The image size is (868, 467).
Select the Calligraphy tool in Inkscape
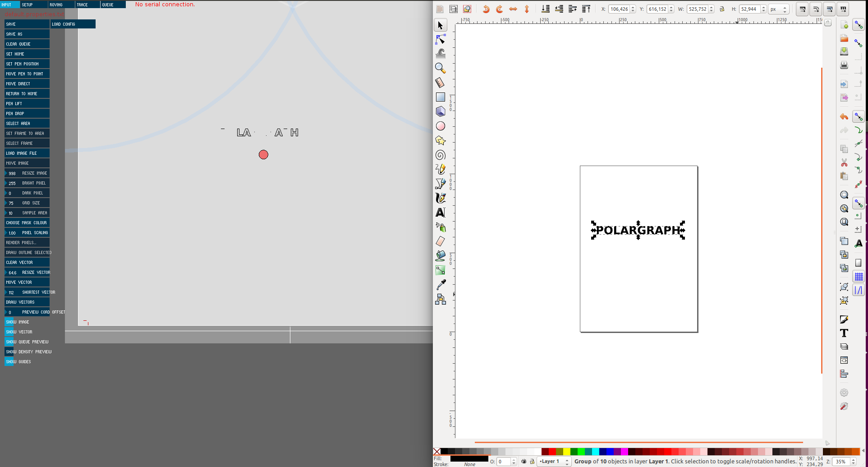(441, 198)
